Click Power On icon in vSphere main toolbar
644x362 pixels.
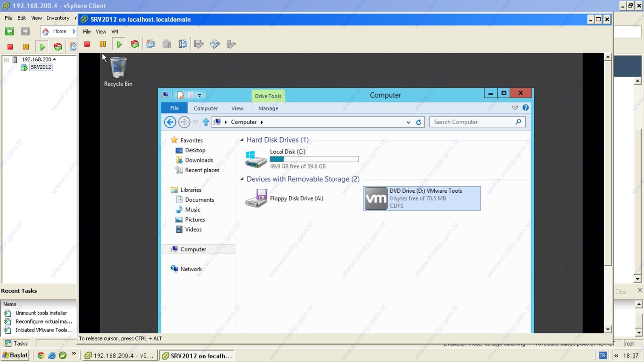pos(42,47)
